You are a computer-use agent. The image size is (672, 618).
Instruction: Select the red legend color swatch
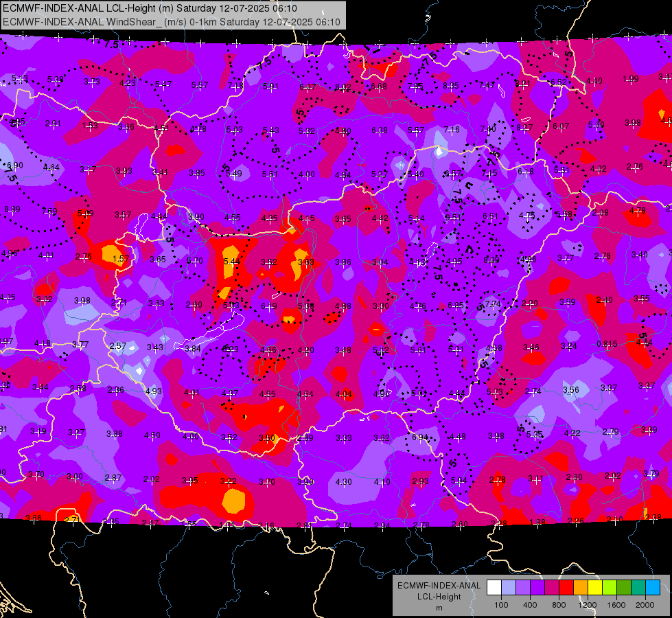566,588
